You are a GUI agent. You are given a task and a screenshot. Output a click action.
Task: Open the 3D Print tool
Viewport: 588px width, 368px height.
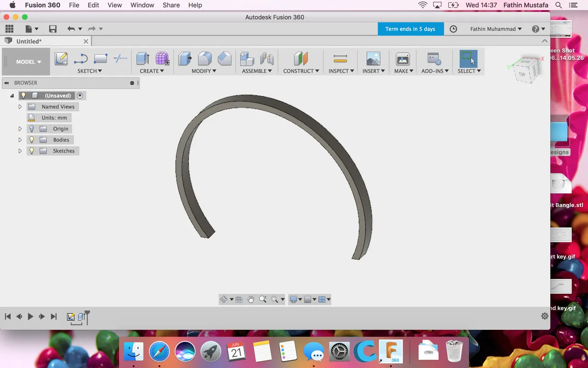pyautogui.click(x=403, y=58)
